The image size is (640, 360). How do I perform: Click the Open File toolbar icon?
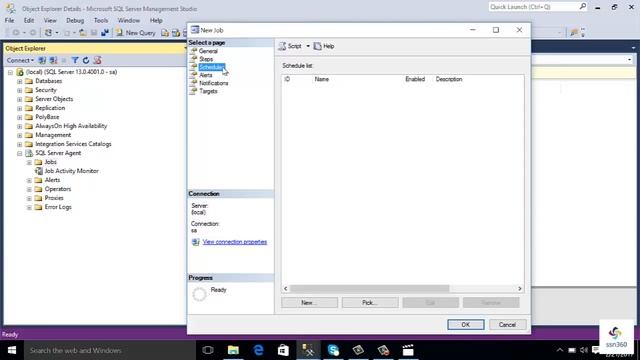[82, 33]
